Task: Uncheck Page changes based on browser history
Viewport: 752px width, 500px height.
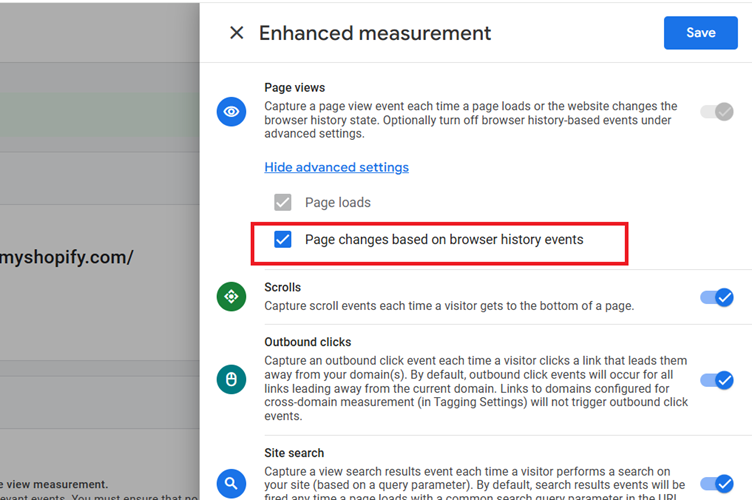Action: 282,239
